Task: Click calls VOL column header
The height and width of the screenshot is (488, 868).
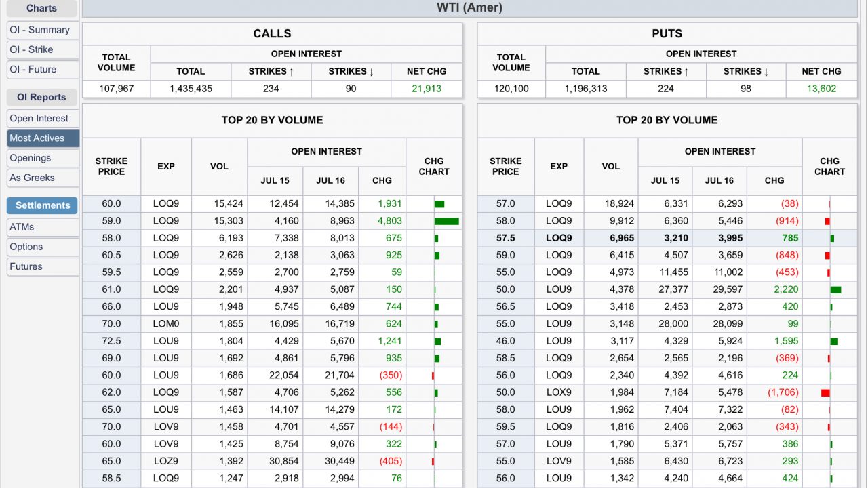Action: coord(219,166)
